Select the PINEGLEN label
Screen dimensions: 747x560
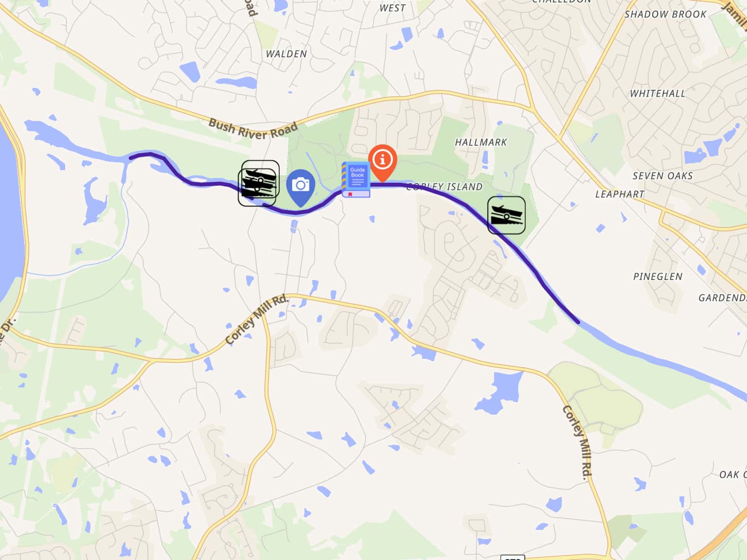pos(658,277)
